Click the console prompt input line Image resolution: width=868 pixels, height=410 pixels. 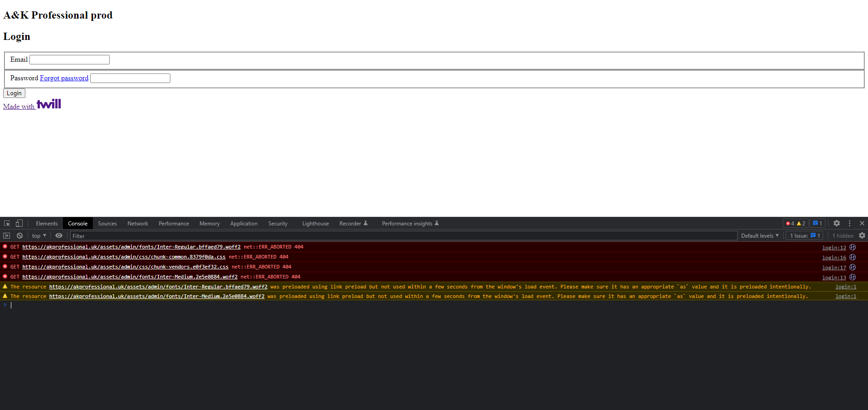[x=435, y=305]
